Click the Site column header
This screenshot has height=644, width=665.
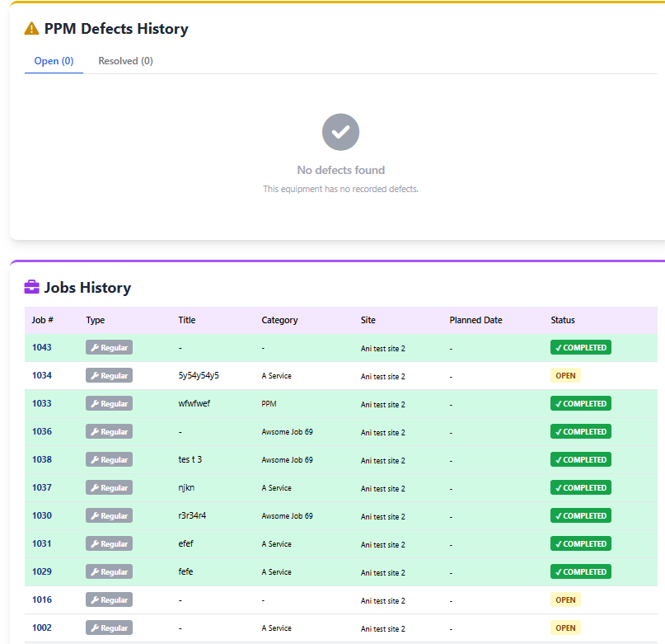click(x=368, y=320)
